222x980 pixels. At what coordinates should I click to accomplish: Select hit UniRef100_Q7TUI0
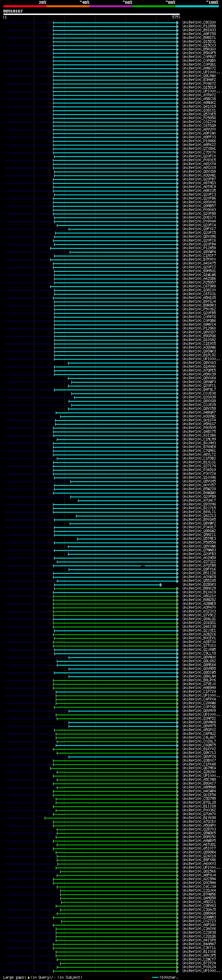199,646
